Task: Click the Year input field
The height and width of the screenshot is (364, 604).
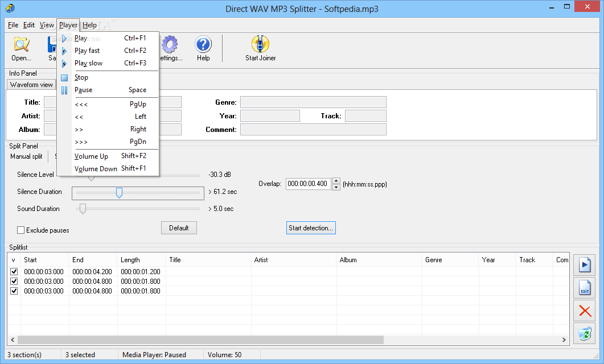Action: click(x=270, y=116)
